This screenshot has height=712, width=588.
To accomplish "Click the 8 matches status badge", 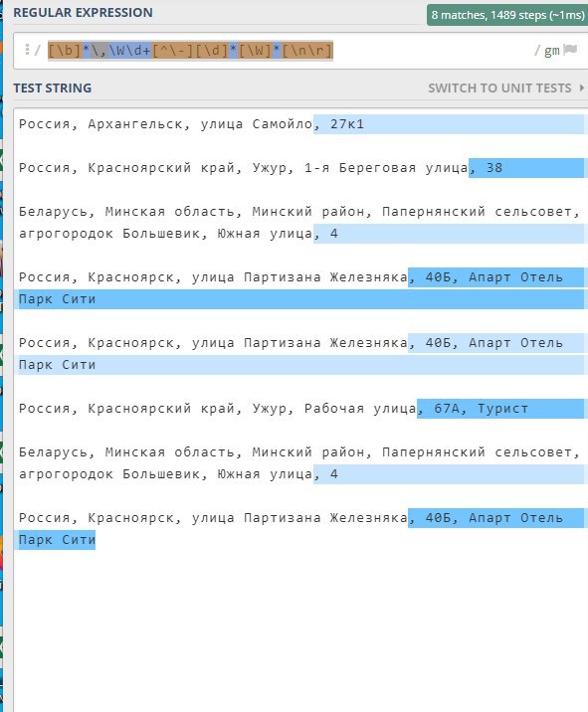I will pos(507,15).
